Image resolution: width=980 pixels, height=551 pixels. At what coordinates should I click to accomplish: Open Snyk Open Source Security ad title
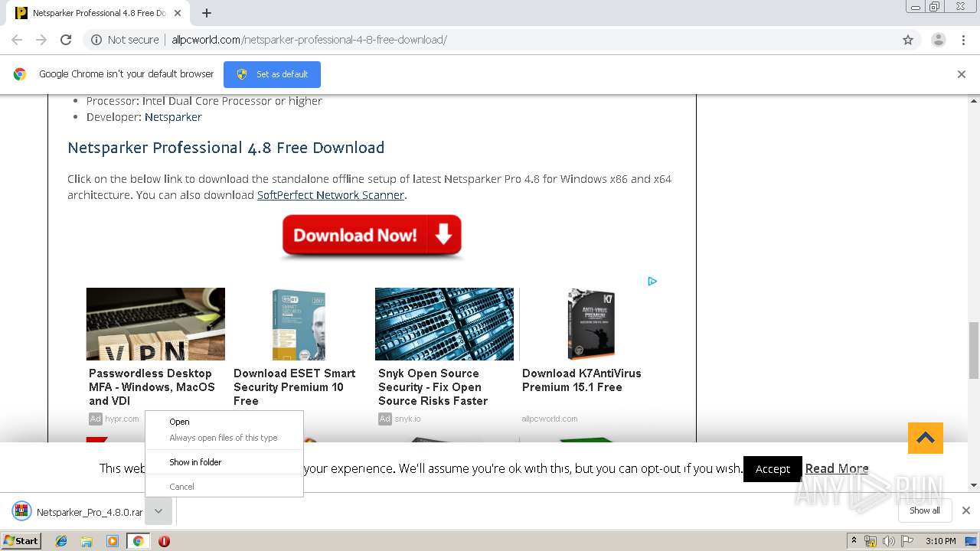433,387
